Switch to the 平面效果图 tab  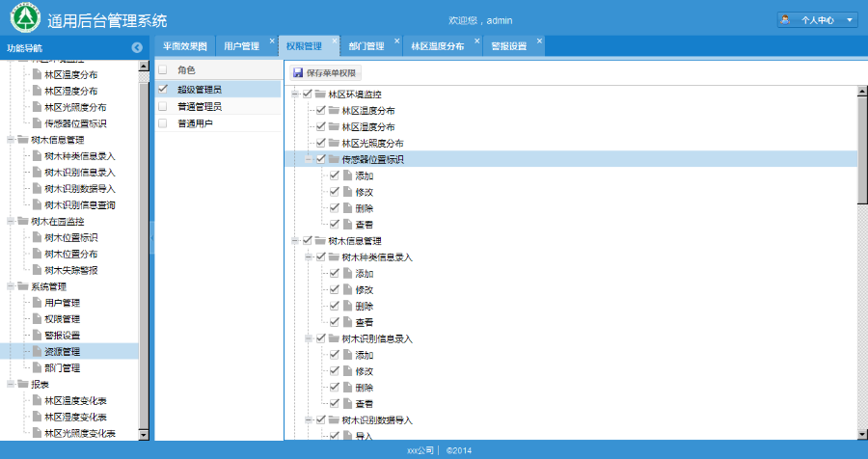(185, 46)
